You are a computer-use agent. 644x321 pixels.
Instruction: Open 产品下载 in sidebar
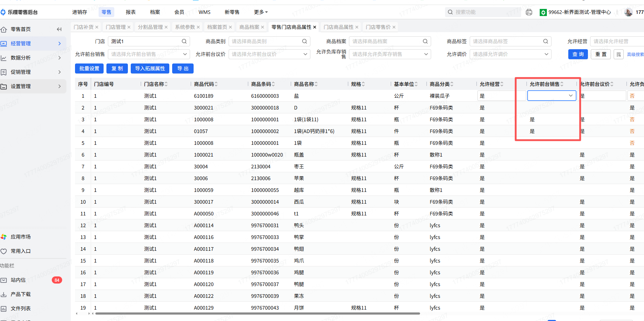[20, 294]
